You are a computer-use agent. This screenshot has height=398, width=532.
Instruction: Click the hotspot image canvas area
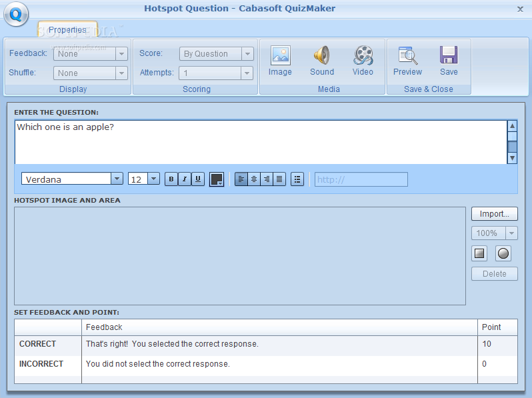tap(240, 256)
